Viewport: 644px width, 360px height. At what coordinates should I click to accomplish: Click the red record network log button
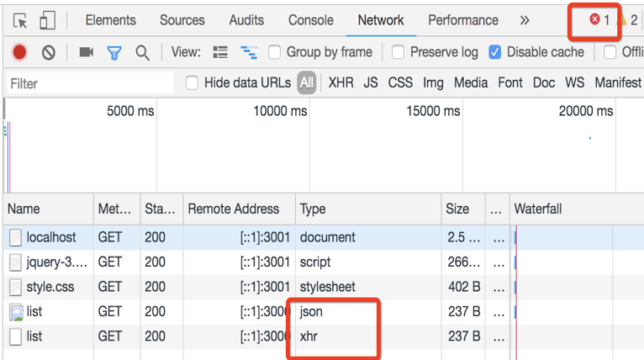point(19,52)
